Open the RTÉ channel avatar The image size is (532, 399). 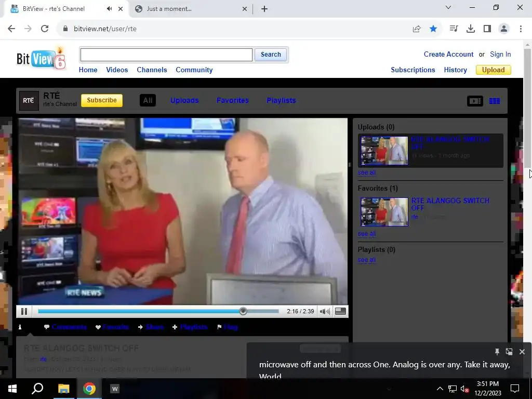[29, 101]
